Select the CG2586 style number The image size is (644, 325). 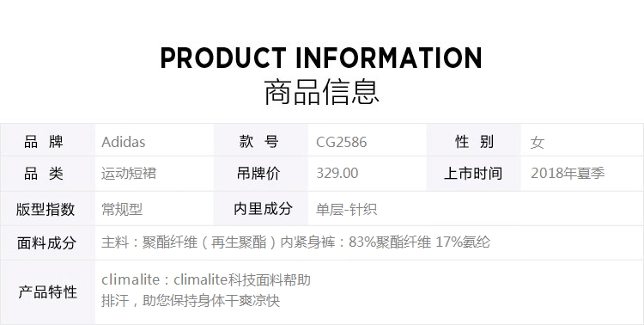tap(341, 143)
